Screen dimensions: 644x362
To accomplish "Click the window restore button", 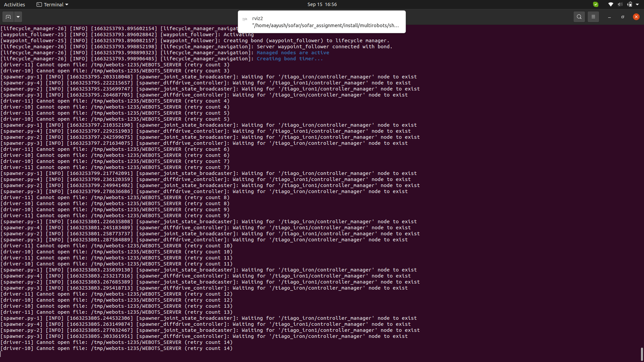I will pos(623,17).
